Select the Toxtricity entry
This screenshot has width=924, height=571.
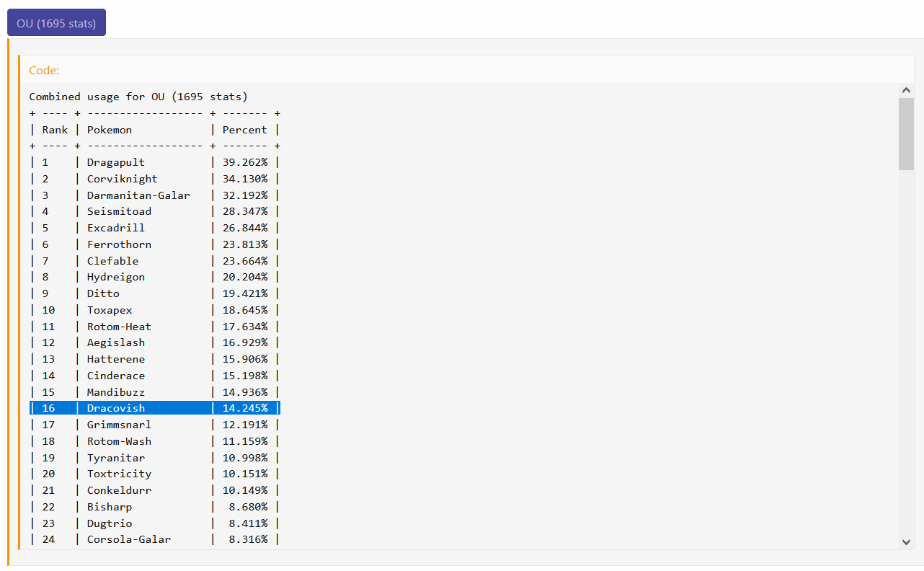119,474
